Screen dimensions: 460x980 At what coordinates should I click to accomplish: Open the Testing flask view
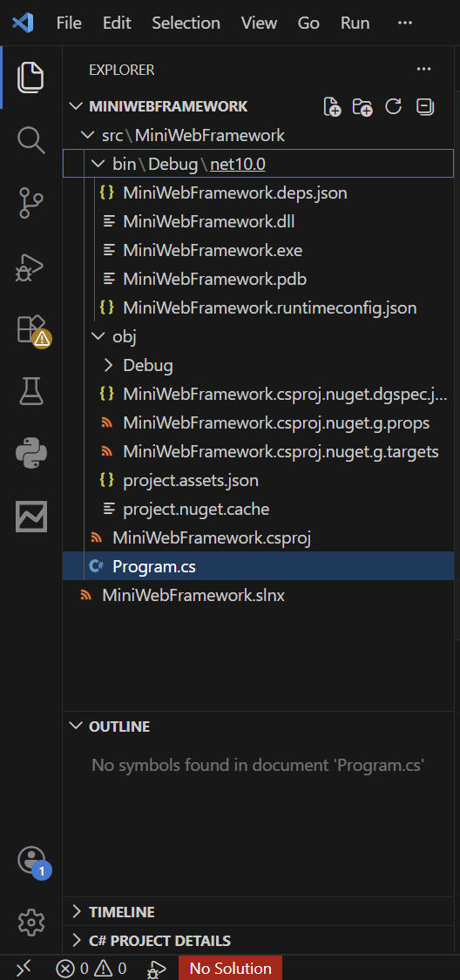(x=31, y=392)
